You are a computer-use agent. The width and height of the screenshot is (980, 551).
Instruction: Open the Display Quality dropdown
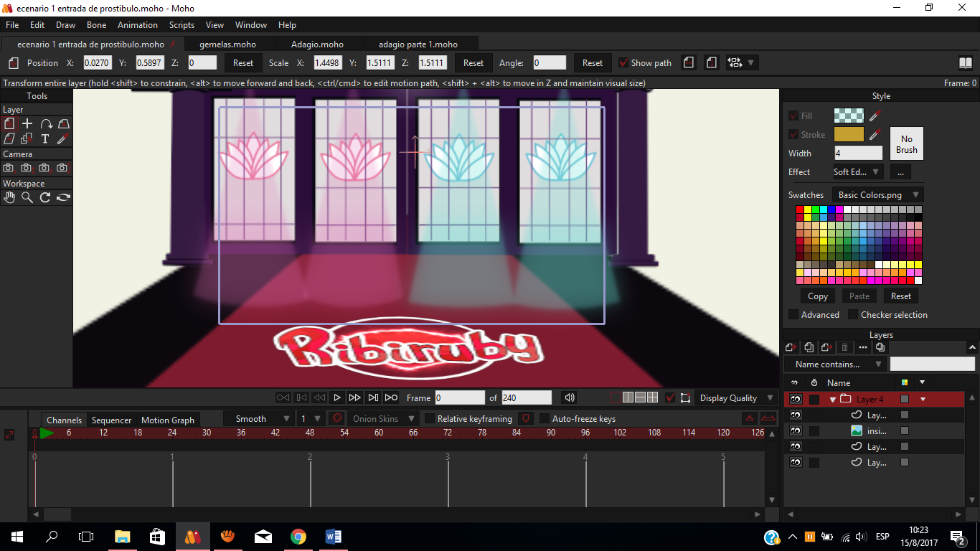click(737, 398)
